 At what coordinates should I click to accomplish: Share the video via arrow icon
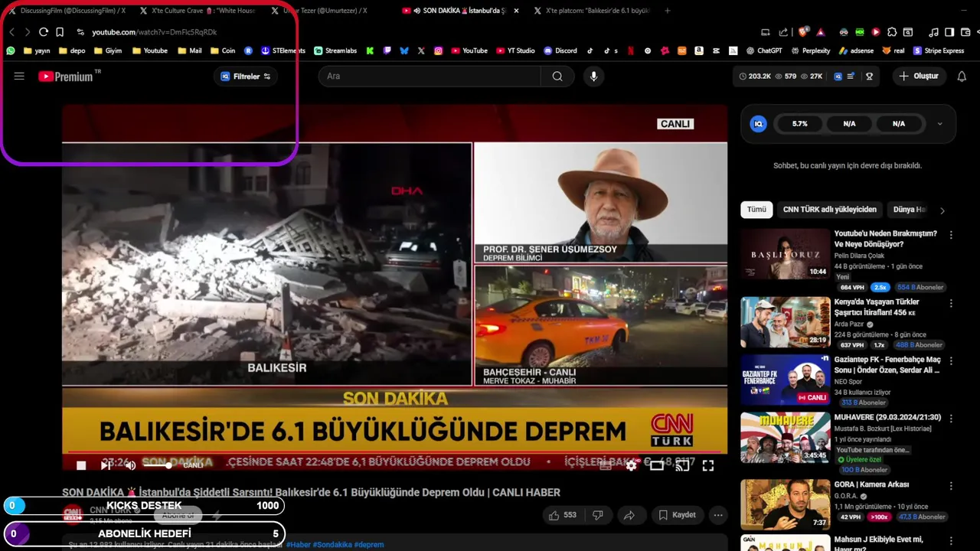click(629, 515)
